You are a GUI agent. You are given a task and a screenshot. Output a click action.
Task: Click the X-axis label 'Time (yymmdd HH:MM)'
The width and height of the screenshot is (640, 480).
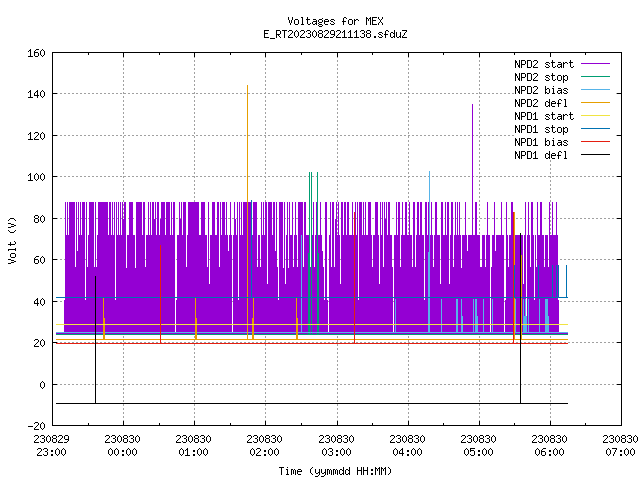point(335,471)
